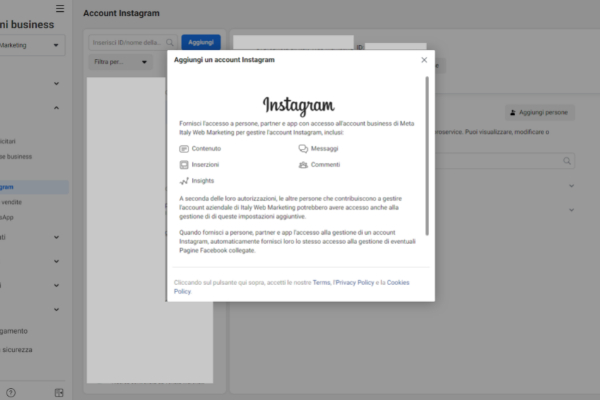600x400 pixels.
Task: Click the search magnifier in the ID field
Action: (171, 43)
